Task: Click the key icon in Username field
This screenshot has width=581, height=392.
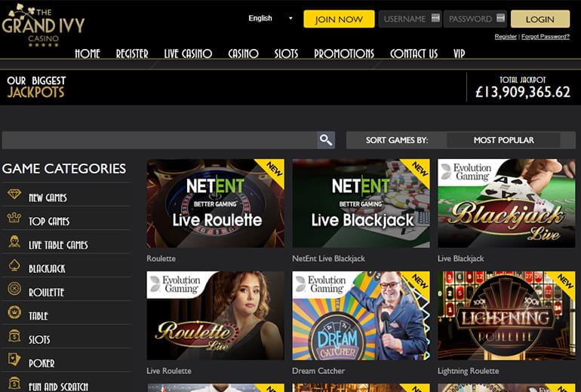Action: pyautogui.click(x=435, y=18)
